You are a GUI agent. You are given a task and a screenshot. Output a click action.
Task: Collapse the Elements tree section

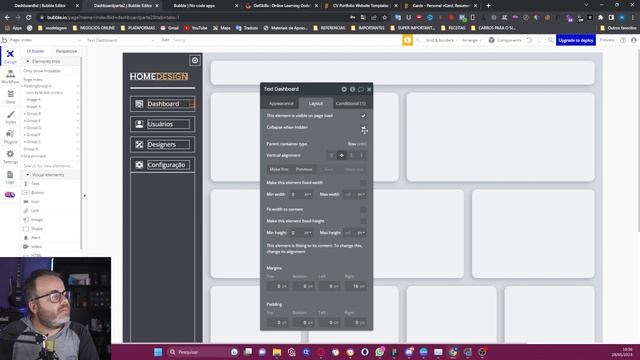coord(28,61)
